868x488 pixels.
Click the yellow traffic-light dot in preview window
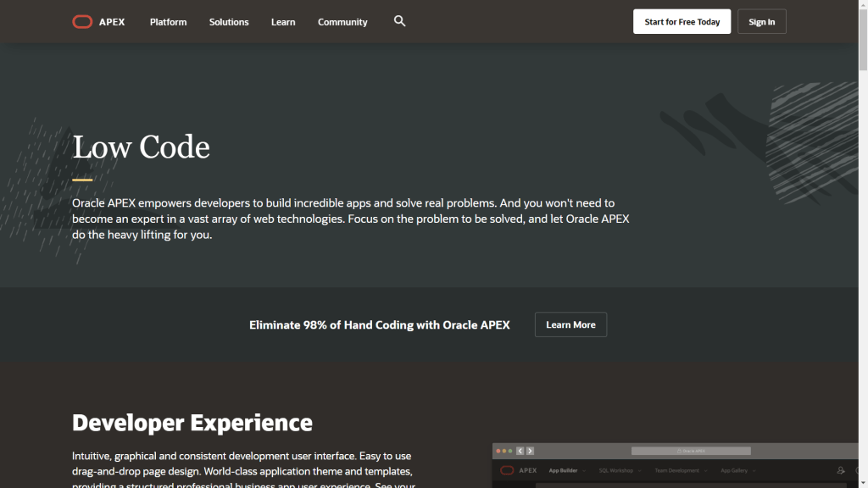(504, 452)
